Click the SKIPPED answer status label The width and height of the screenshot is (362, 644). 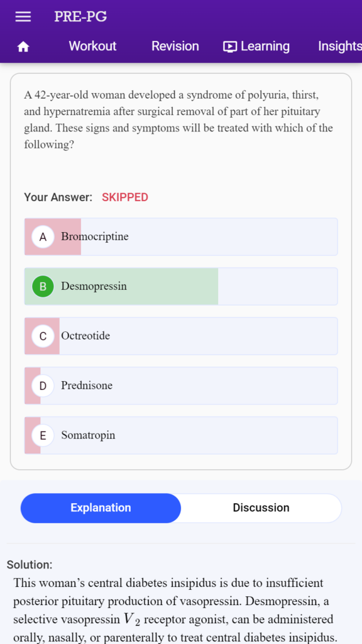pyautogui.click(x=125, y=197)
